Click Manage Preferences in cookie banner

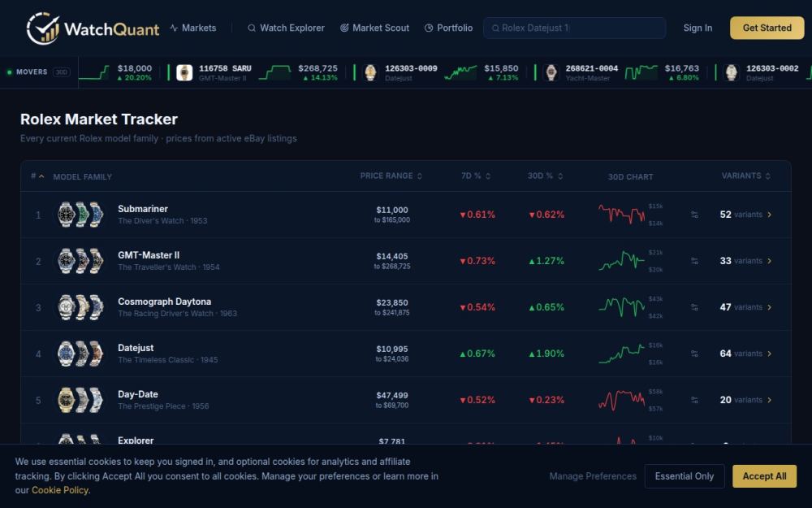tap(593, 476)
